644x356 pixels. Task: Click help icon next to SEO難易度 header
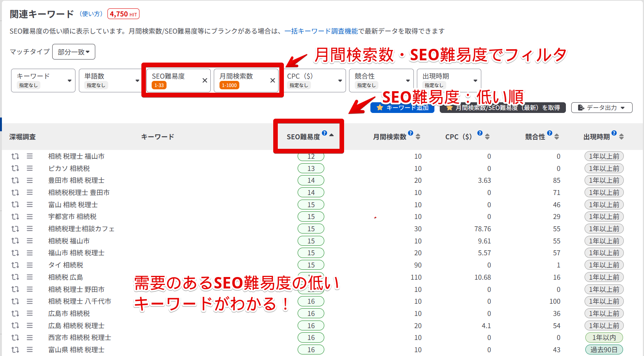(324, 133)
